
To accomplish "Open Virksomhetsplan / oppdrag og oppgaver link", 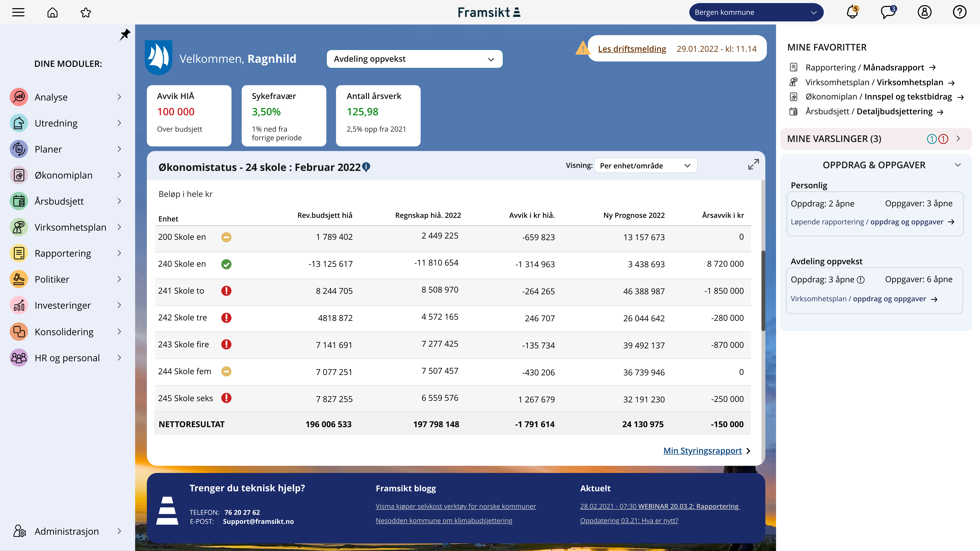I will point(864,299).
